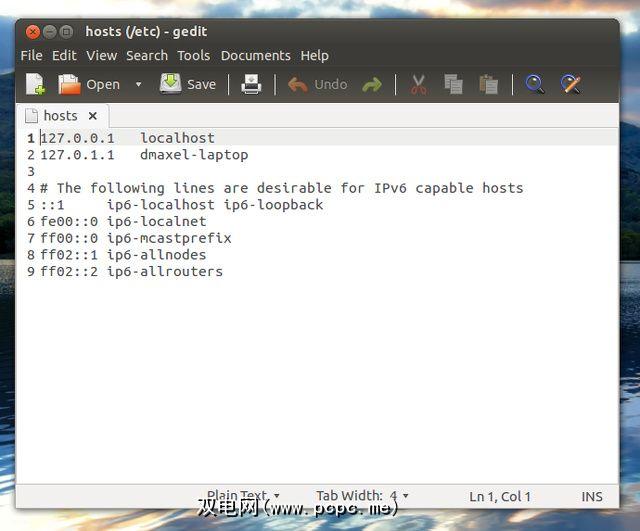The height and width of the screenshot is (531, 640).
Task: Open the Search menu
Action: click(x=147, y=56)
